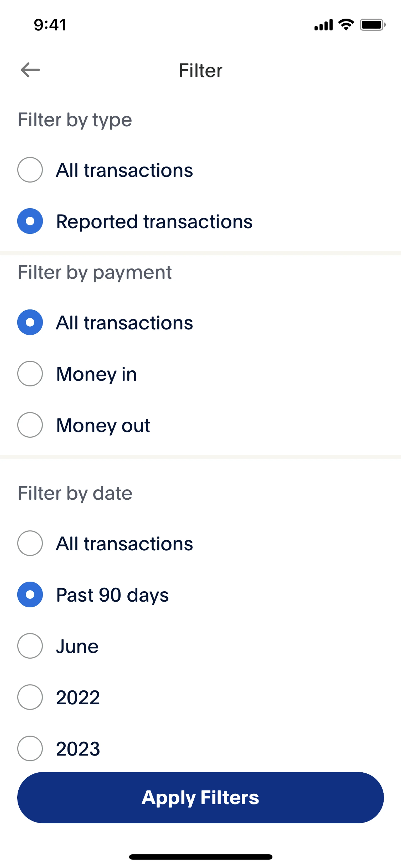
Task: Pick the June date filter
Action: pyautogui.click(x=30, y=646)
